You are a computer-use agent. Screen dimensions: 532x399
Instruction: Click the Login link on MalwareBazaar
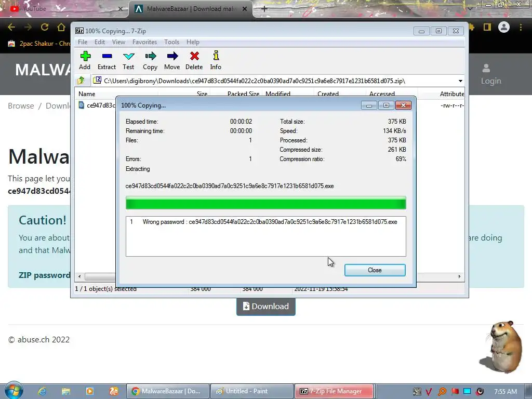pyautogui.click(x=490, y=74)
